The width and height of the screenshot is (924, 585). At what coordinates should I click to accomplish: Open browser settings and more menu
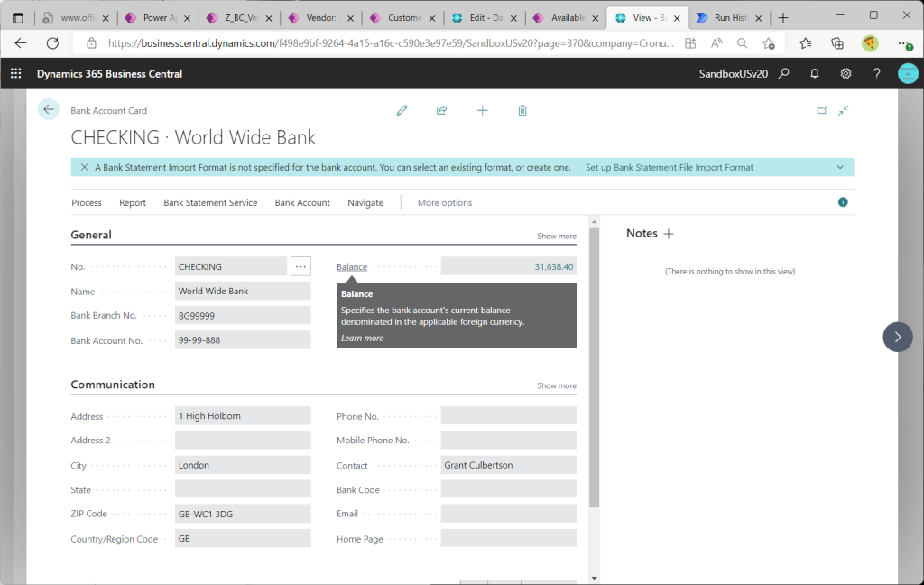coord(904,43)
